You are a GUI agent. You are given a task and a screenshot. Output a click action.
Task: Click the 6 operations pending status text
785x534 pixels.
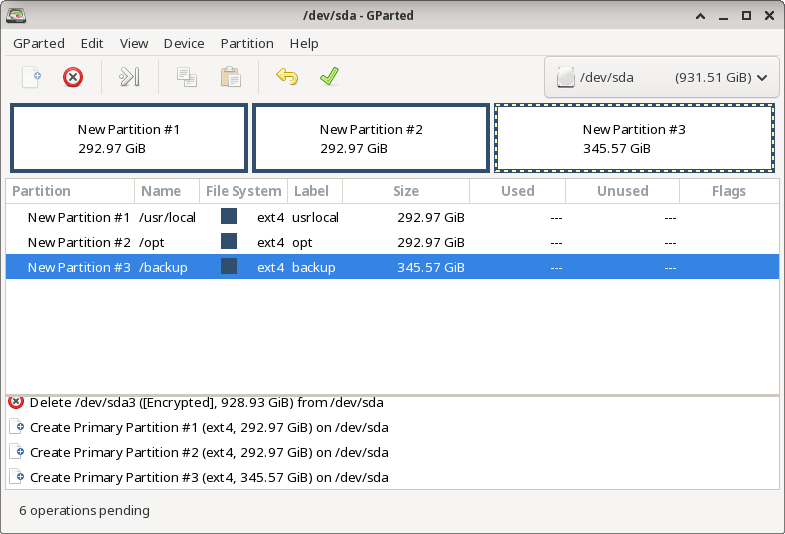(84, 510)
